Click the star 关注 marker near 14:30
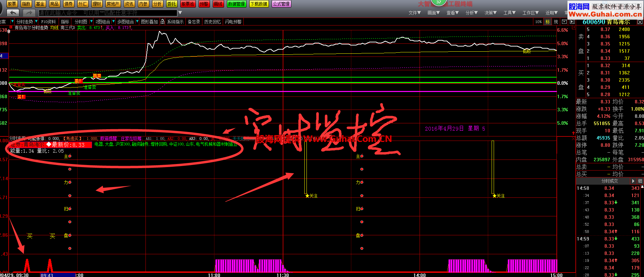 pyautogui.click(x=499, y=196)
